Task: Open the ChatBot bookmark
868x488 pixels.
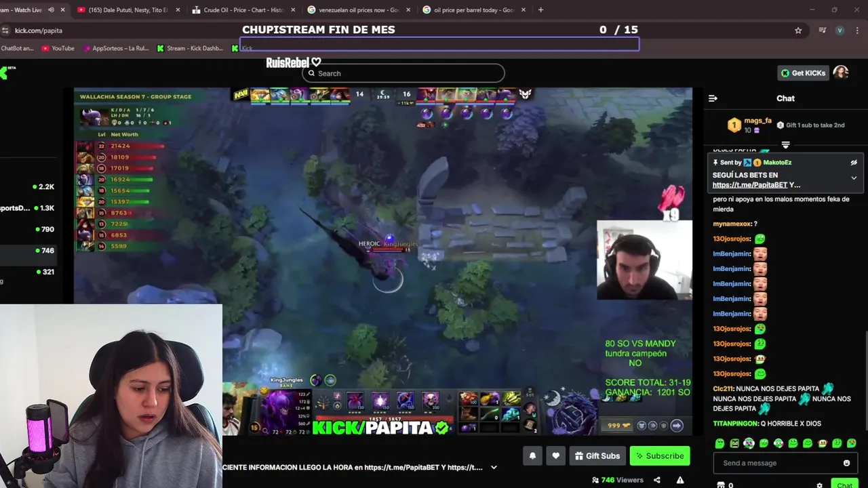Action: click(16, 48)
